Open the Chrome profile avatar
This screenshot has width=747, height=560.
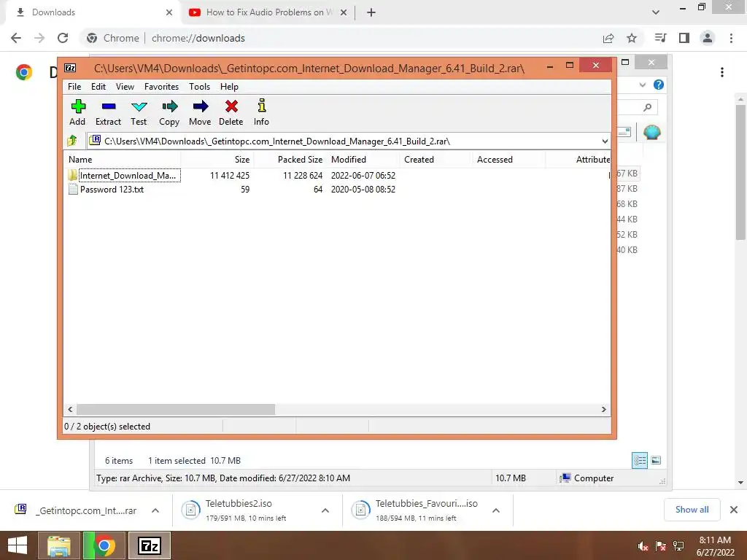click(x=708, y=38)
